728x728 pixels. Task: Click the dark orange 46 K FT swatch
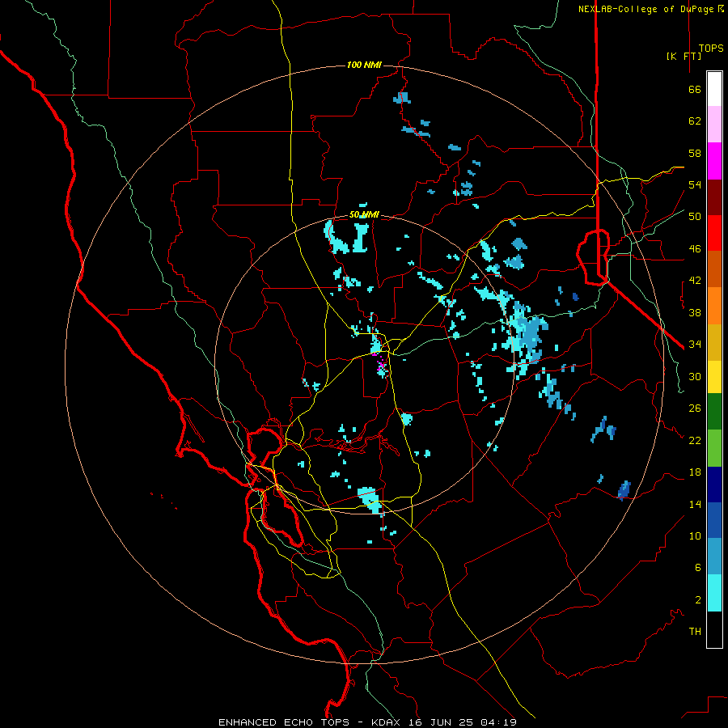coord(714,269)
